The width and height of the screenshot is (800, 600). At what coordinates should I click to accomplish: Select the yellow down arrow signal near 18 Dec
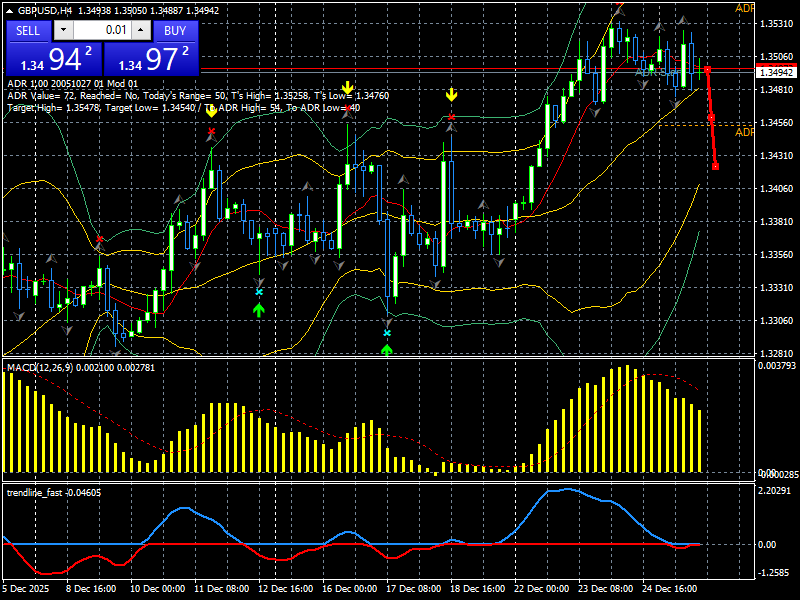452,95
